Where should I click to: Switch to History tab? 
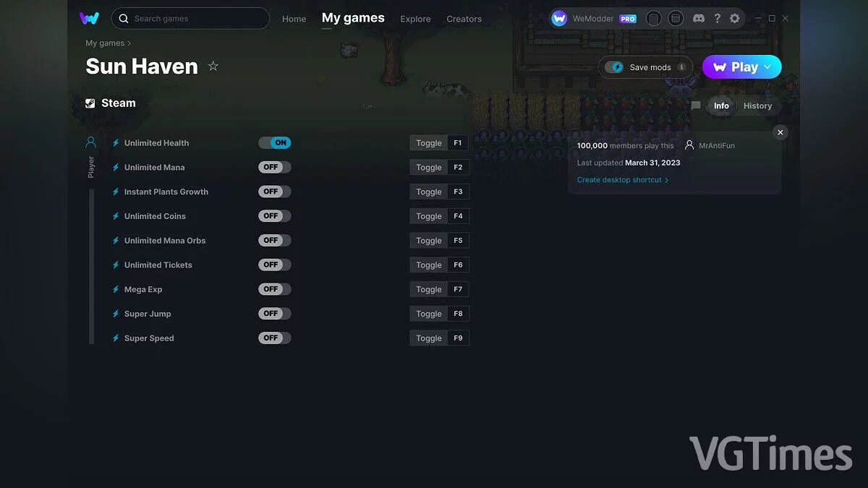[757, 106]
